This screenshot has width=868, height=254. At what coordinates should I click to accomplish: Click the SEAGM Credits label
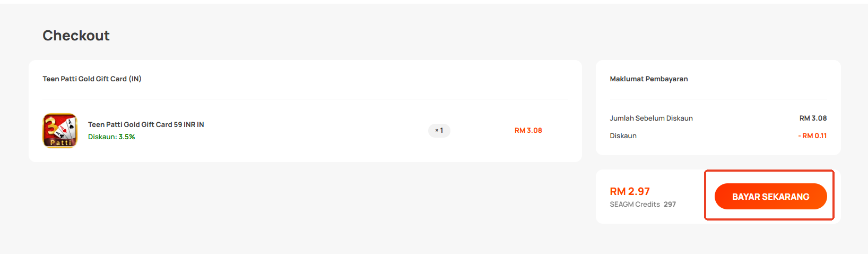635,204
